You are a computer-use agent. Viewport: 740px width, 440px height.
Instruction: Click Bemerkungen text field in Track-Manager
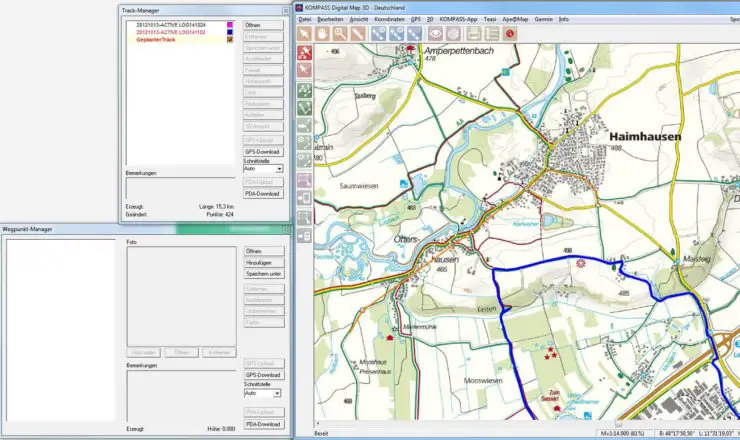click(x=180, y=188)
